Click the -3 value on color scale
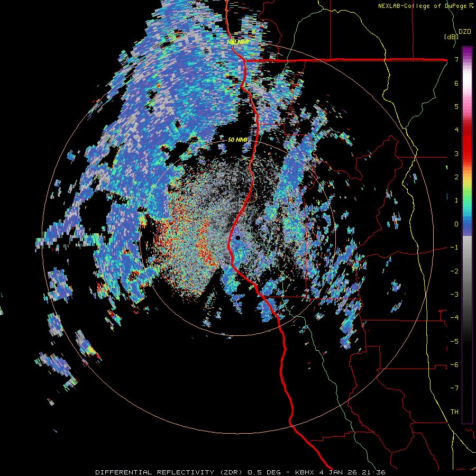The image size is (476, 476). tap(454, 295)
